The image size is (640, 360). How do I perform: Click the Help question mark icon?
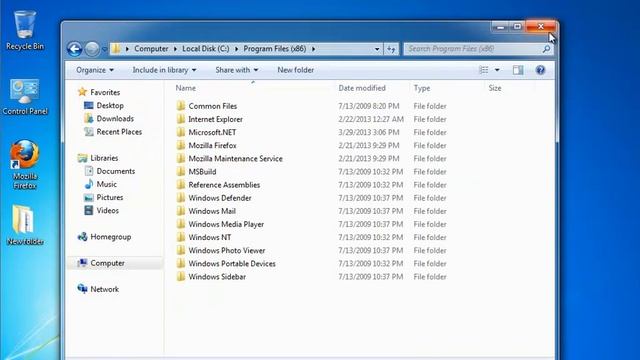[x=540, y=70]
